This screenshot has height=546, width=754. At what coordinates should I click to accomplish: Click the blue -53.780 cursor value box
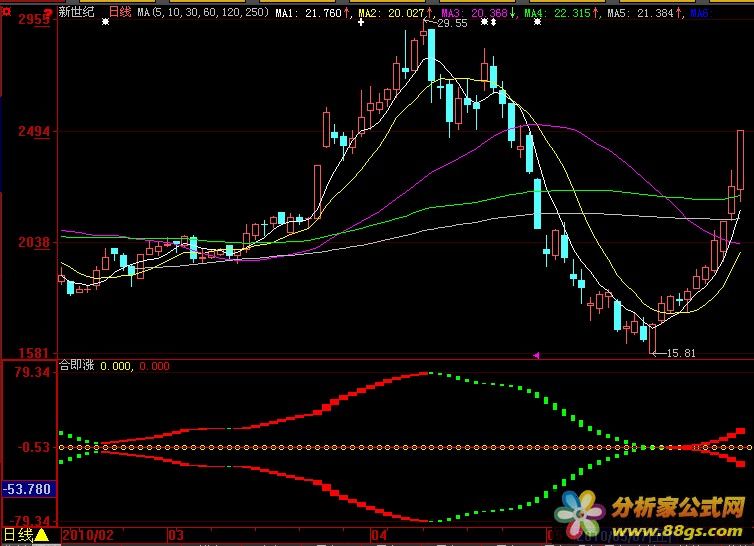tap(28, 489)
